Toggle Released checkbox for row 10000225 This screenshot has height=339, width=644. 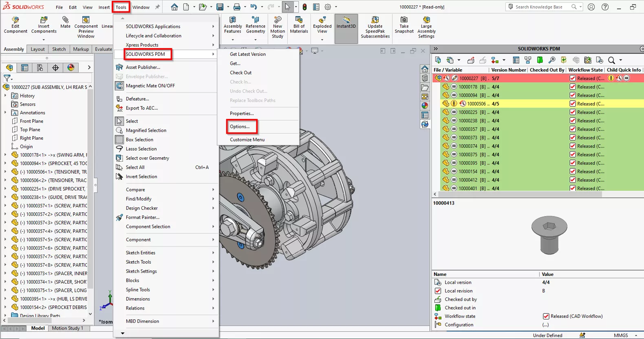click(x=573, y=112)
